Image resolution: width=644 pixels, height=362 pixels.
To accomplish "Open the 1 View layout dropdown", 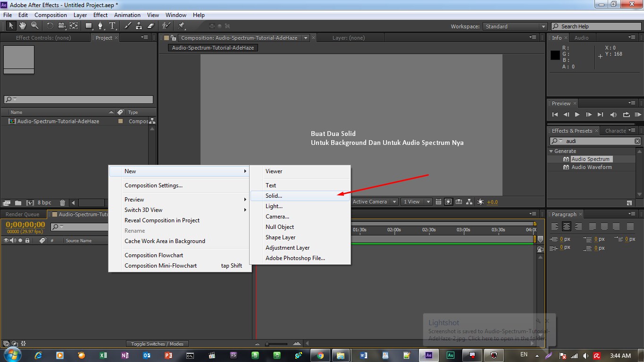I will coord(416,202).
